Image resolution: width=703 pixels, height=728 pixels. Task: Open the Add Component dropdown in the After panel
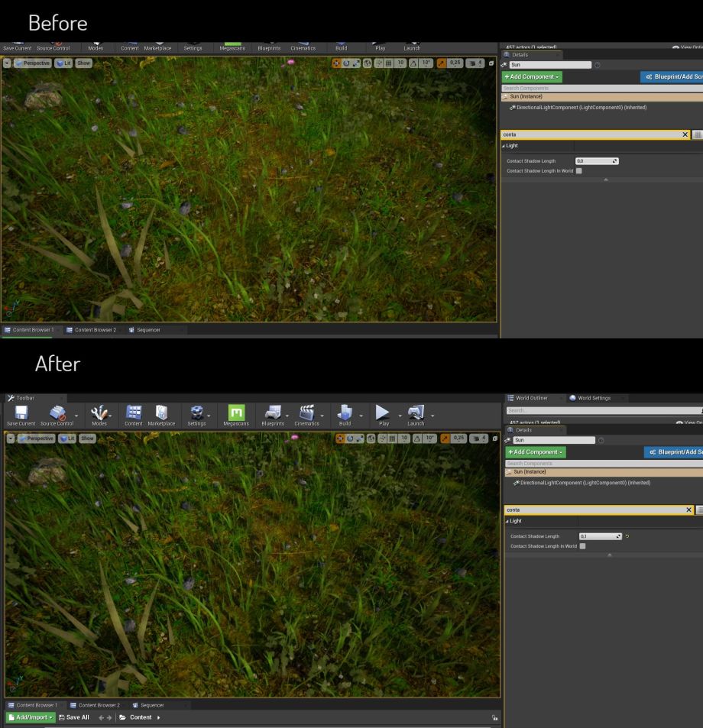tap(533, 452)
